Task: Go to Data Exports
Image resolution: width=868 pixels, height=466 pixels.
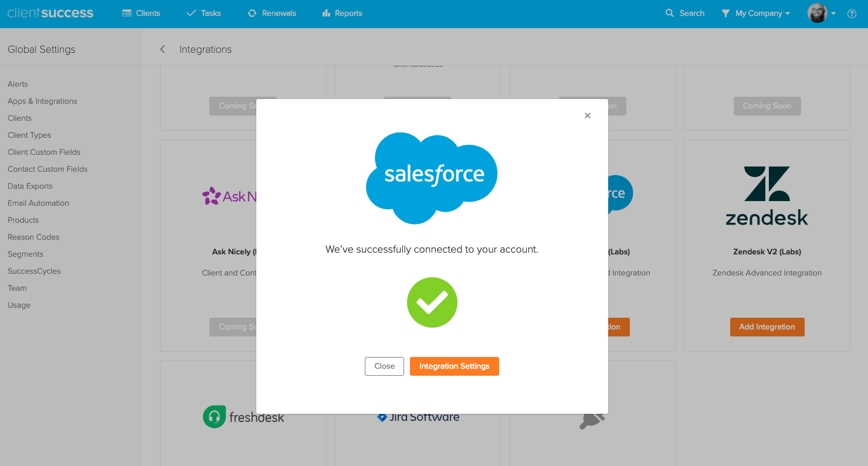Action: [x=30, y=186]
